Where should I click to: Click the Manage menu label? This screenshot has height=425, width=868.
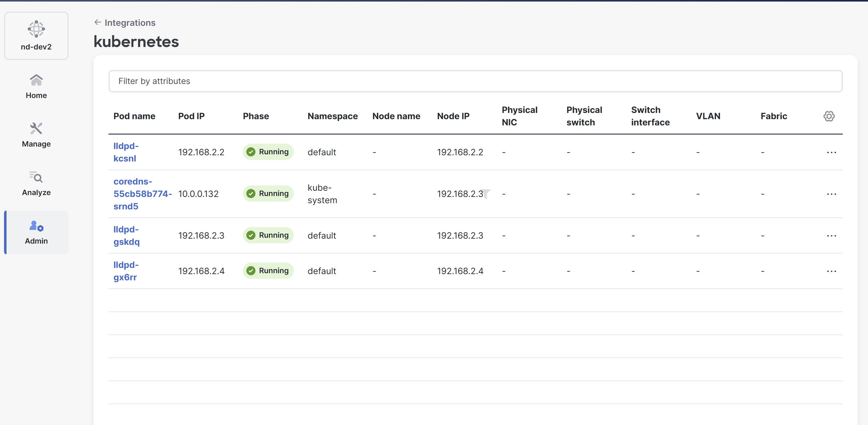tap(36, 144)
